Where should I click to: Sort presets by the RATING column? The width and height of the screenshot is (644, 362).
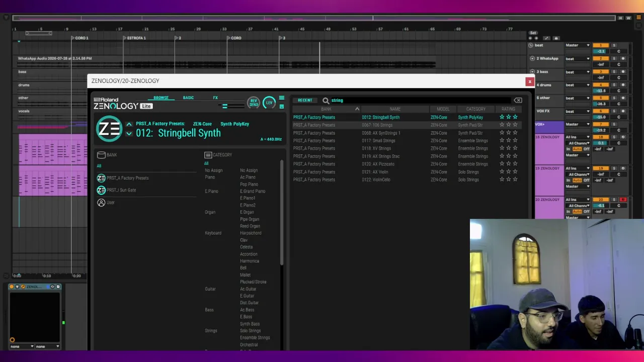click(x=508, y=109)
